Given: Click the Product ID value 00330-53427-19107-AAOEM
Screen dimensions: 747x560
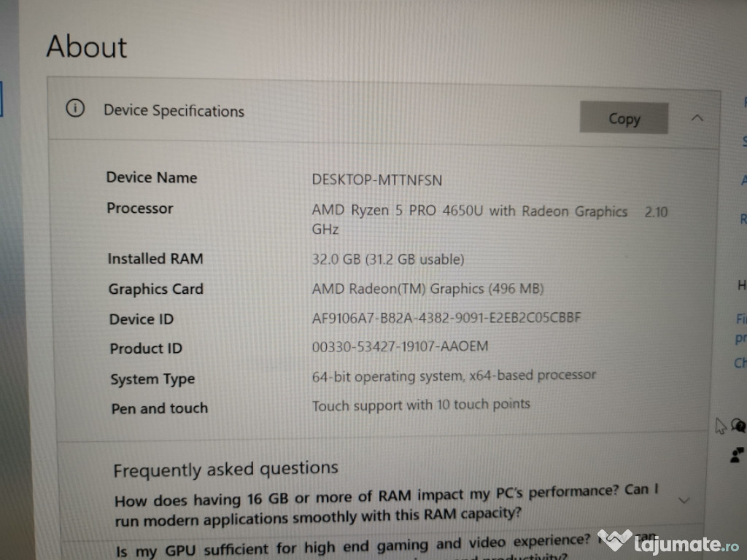Looking at the screenshot, I should pos(400,346).
